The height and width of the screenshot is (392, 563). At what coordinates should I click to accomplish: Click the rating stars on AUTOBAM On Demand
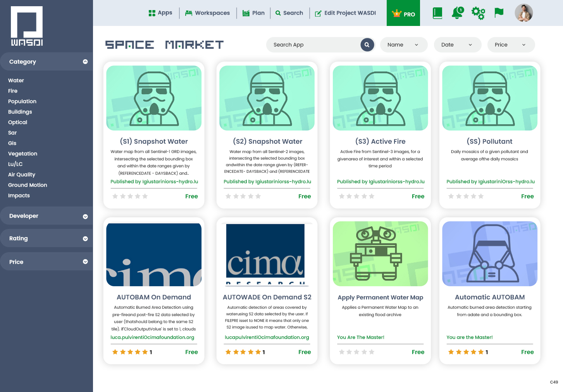130,352
